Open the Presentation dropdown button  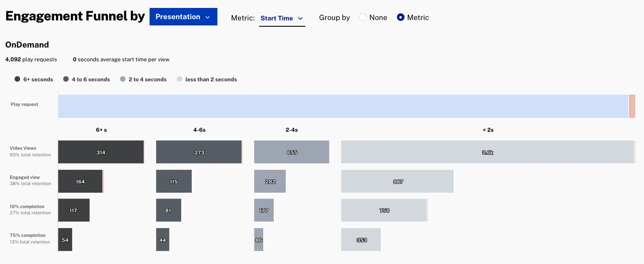(x=183, y=17)
